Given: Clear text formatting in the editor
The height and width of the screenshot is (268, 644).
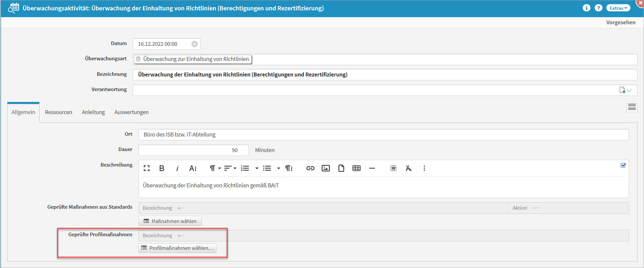Looking at the screenshot, I should pyautogui.click(x=408, y=168).
